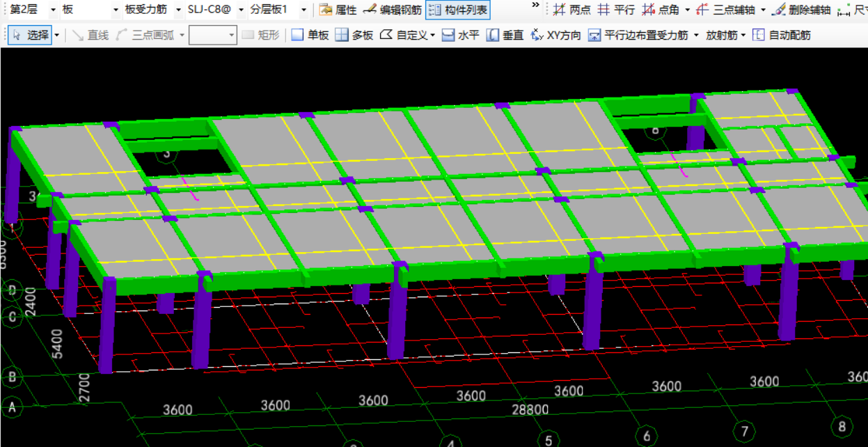Open the 属性 properties panel

[x=338, y=10]
